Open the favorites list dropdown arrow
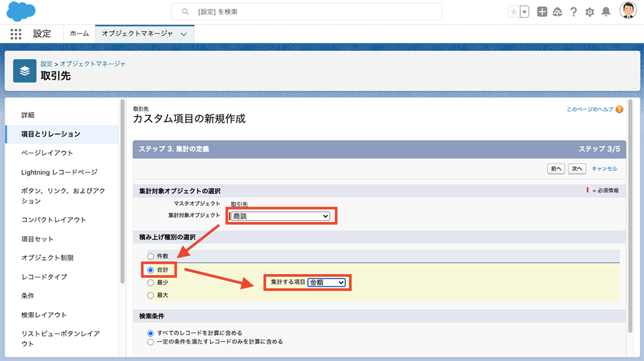Viewport: 644px width, 361px height. point(524,12)
